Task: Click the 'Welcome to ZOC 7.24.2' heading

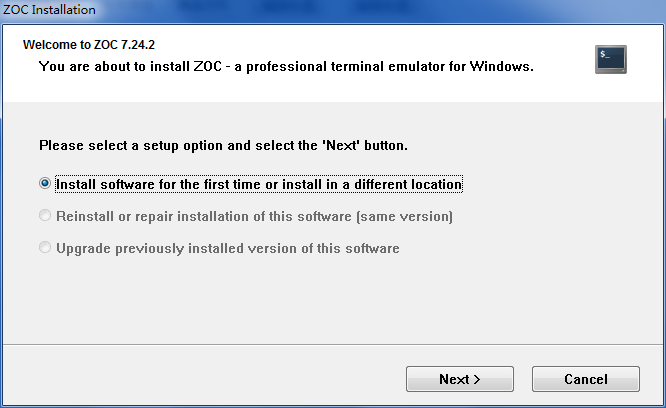Action: pos(89,45)
